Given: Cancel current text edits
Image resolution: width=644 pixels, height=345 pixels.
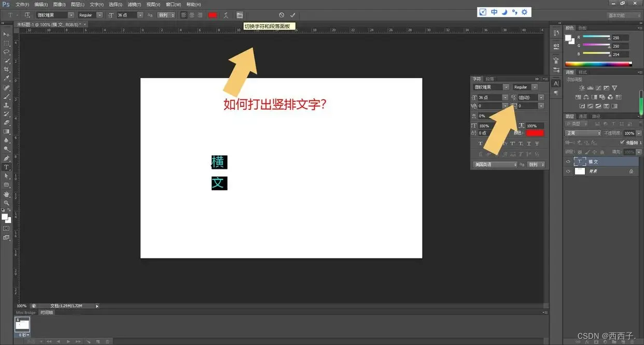Looking at the screenshot, I should pyautogui.click(x=281, y=15).
